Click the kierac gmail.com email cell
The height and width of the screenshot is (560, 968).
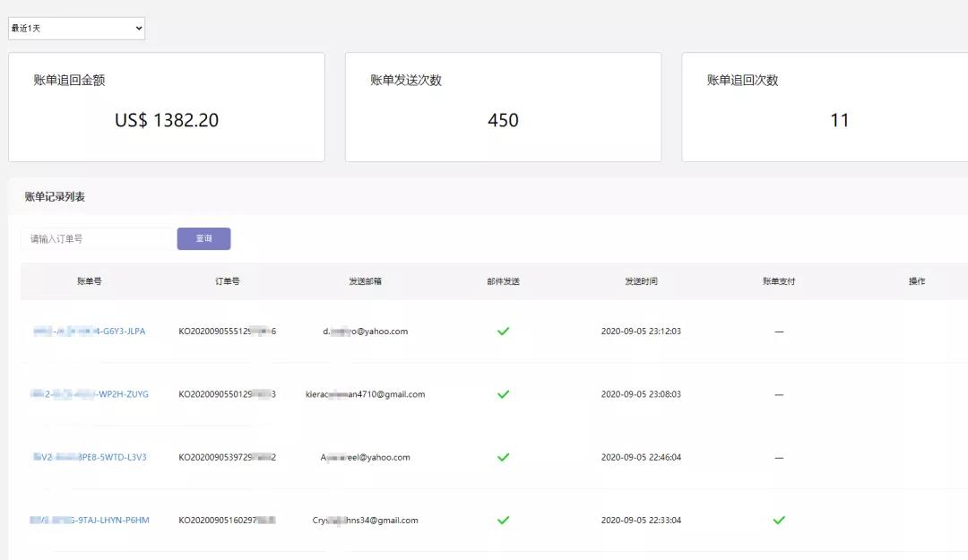(x=365, y=394)
